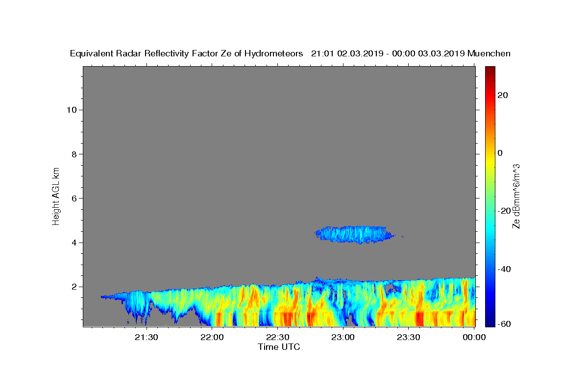The height and width of the screenshot is (392, 588).
Task: Click the '22:00' time tick label
Action: point(212,337)
